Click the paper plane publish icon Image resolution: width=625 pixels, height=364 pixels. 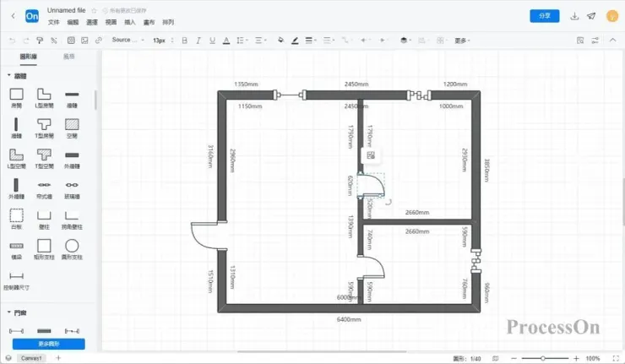point(591,16)
